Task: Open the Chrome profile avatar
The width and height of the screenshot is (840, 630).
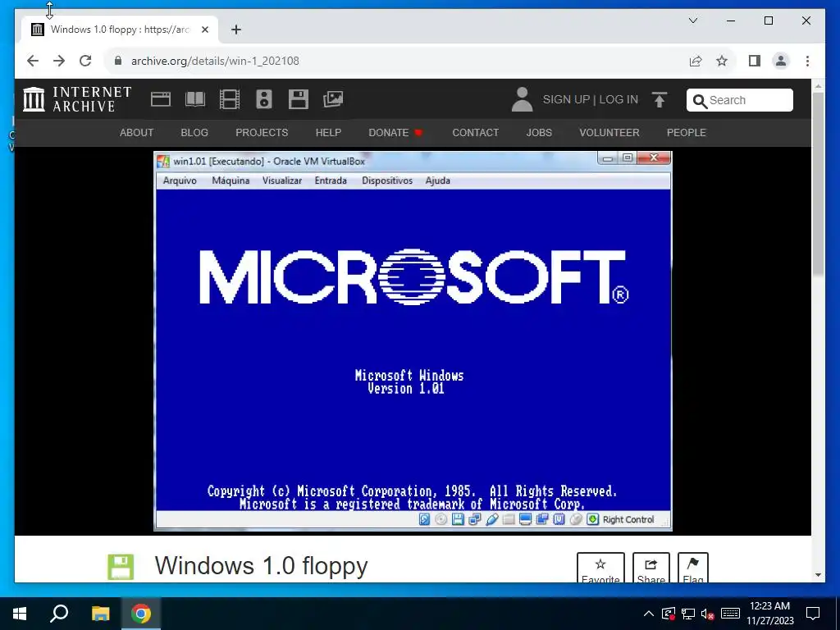Action: point(781,61)
